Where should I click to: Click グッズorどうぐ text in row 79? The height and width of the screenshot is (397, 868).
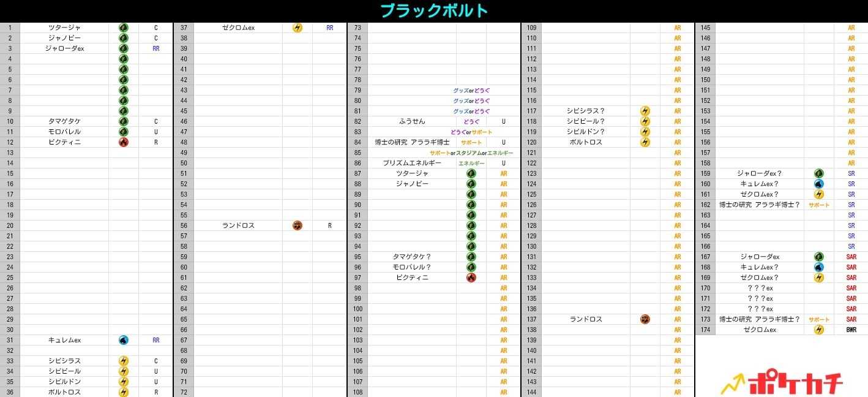[471, 91]
